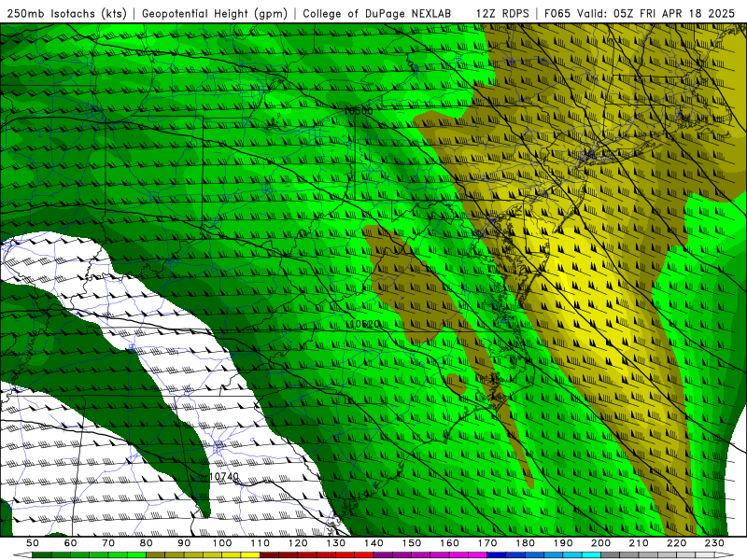The height and width of the screenshot is (560, 747).
Task: Click the 170 value on color scale
Action: click(487, 543)
